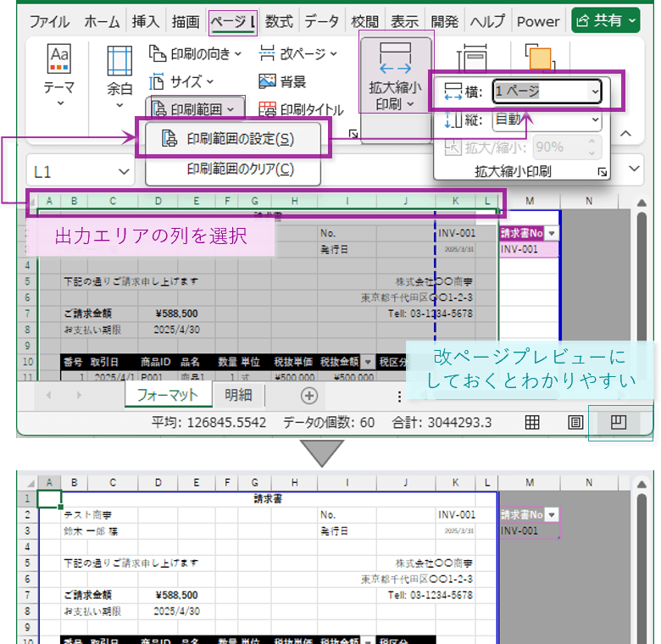Click the arrange objects icon
Image resolution: width=661 pixels, height=644 pixels.
(539, 57)
